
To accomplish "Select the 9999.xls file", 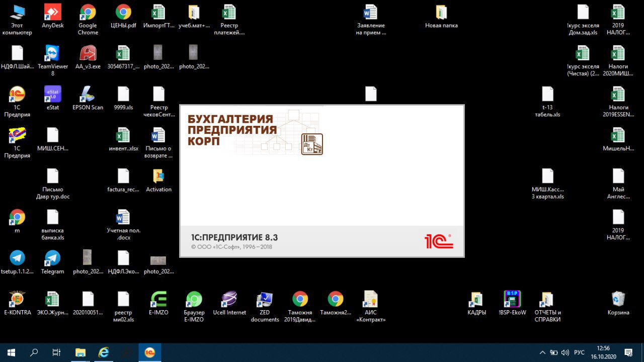I will click(x=123, y=98).
